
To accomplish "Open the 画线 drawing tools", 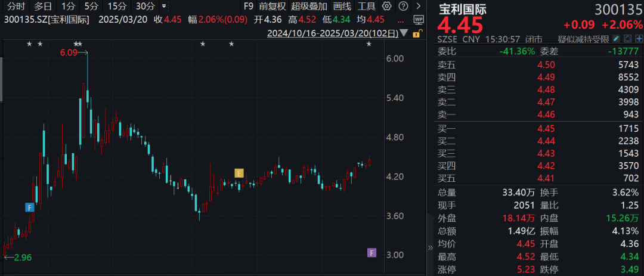I will pyautogui.click(x=342, y=6).
